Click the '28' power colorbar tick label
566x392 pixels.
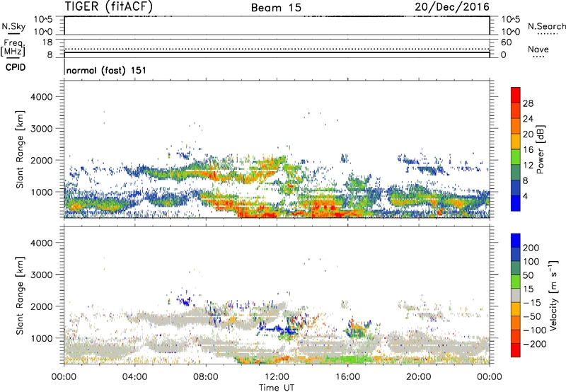[528, 103]
